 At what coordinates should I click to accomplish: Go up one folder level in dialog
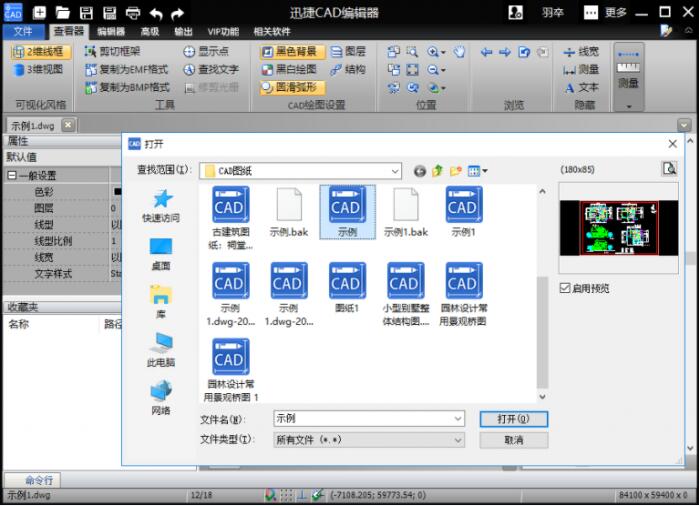point(438,171)
